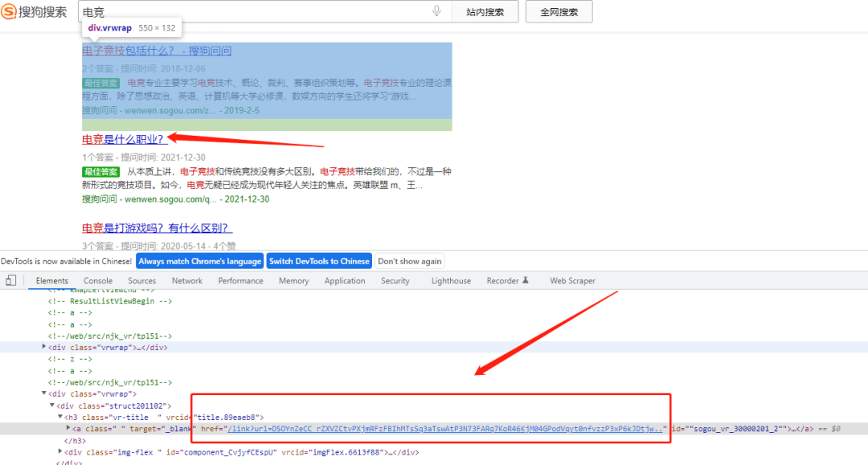Click the 站内搜索 button
Viewport: 868px width, 465px height.
485,11
